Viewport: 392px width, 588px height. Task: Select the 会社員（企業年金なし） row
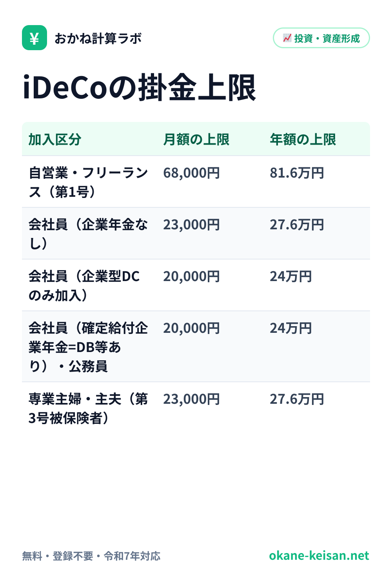(x=196, y=234)
